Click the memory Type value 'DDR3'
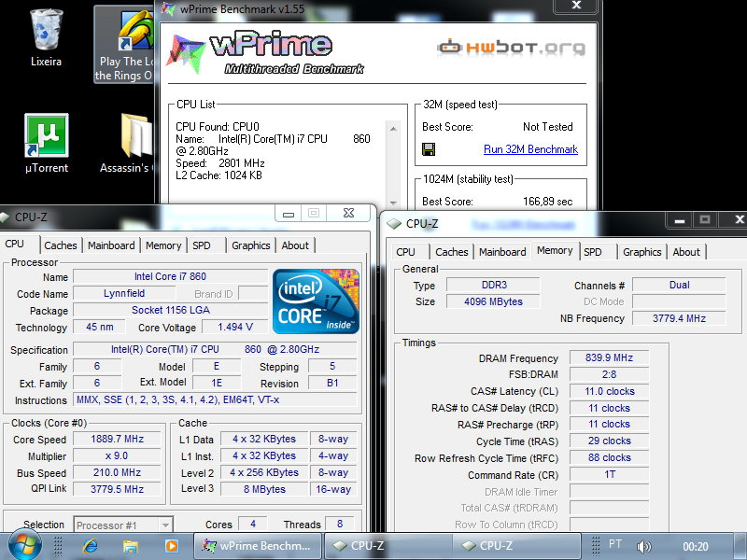The width and height of the screenshot is (747, 560). coord(493,286)
